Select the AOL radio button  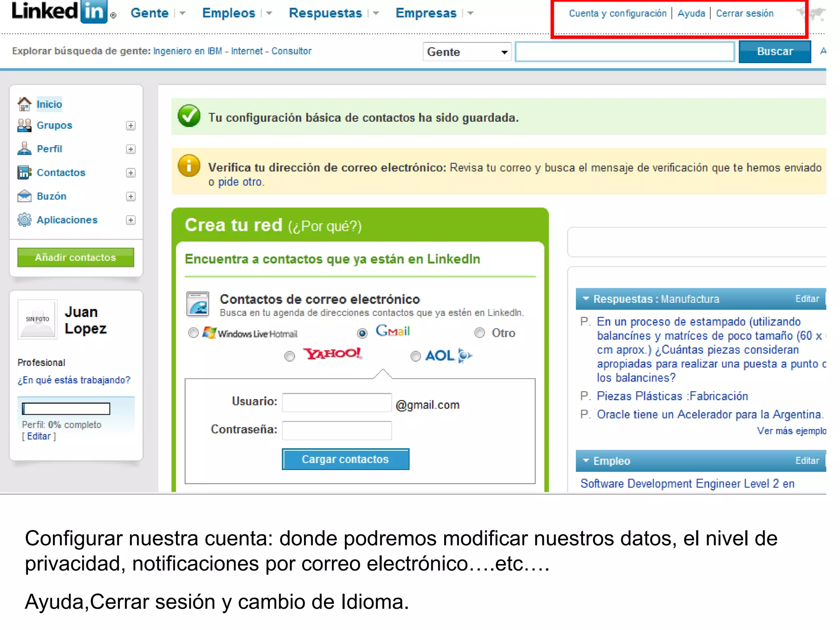coord(415,356)
